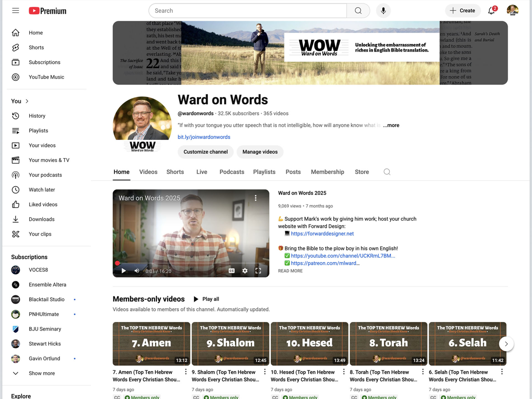The width and height of the screenshot is (532, 399).
Task: Open the 8. Torah video thumbnail
Action: 388,344
